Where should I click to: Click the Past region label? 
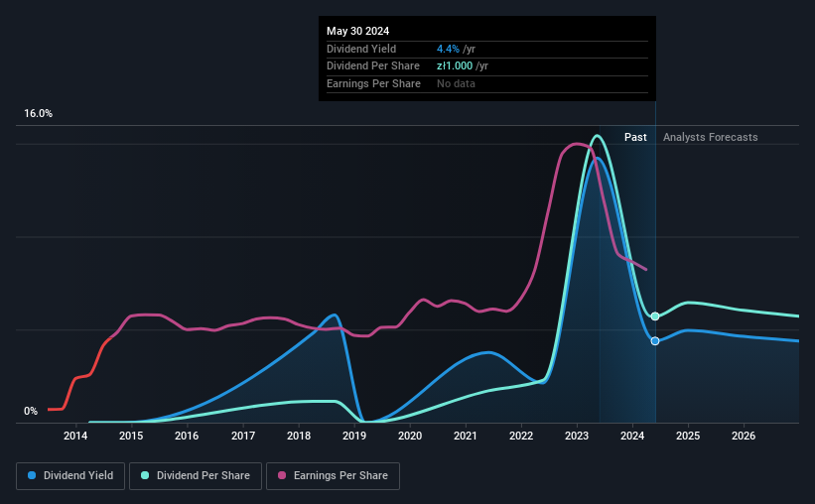click(635, 137)
